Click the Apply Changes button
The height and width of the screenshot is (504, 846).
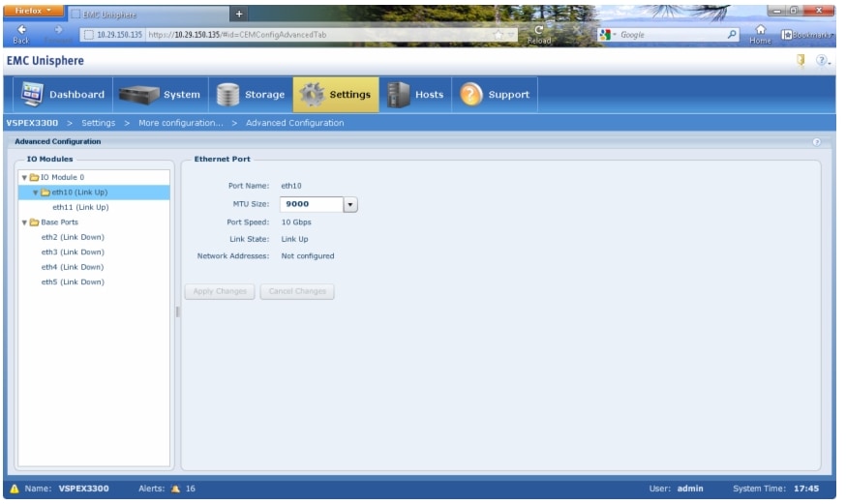(x=220, y=292)
